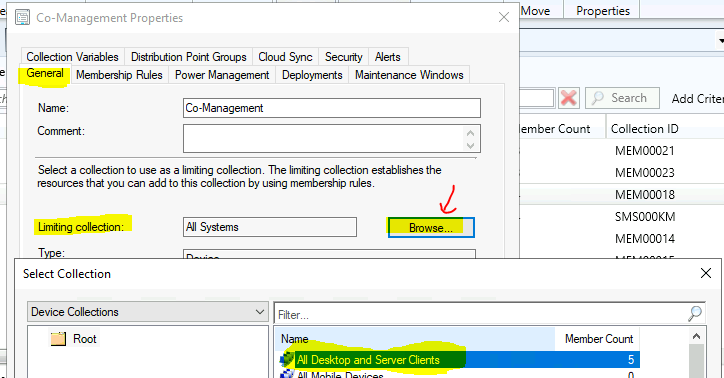Click the red X clear search icon
Image resolution: width=724 pixels, height=378 pixels.
pos(569,98)
